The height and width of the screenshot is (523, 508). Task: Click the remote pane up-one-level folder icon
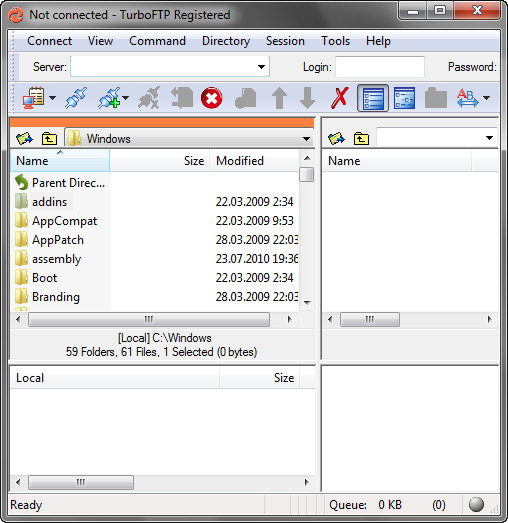click(361, 138)
